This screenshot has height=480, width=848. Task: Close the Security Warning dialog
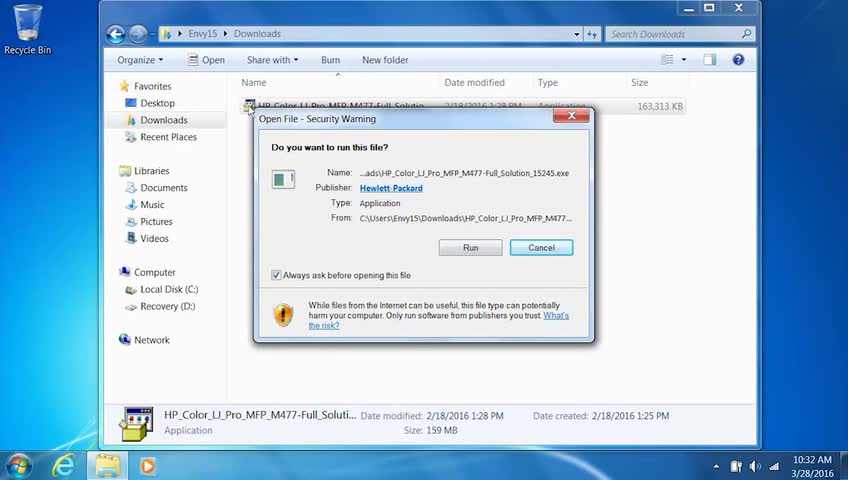[x=571, y=116]
